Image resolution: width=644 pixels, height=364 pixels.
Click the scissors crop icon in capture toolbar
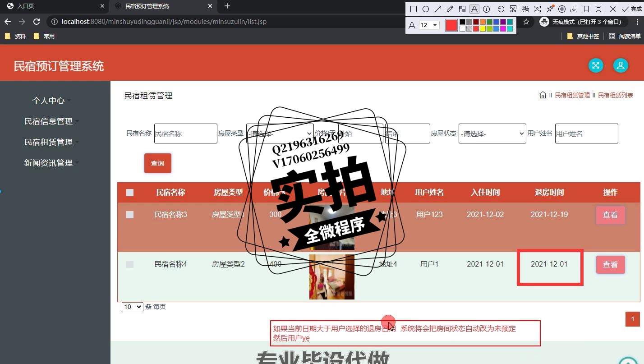point(513,9)
